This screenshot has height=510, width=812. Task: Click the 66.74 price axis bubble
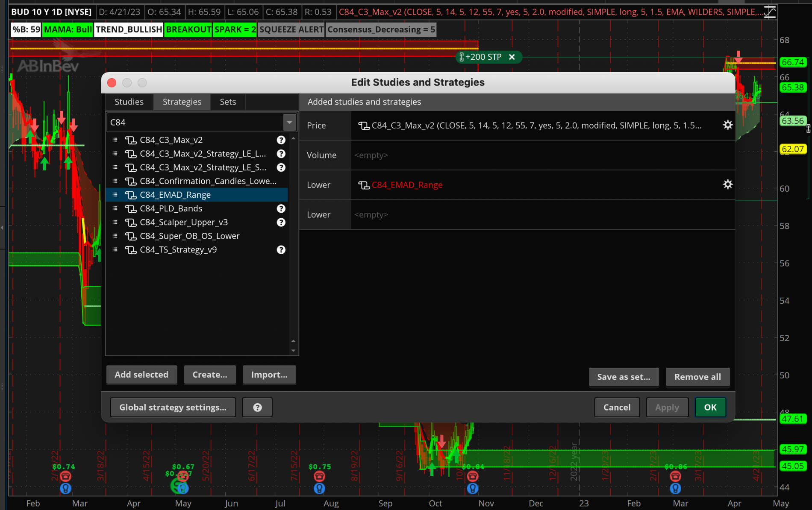tap(792, 62)
